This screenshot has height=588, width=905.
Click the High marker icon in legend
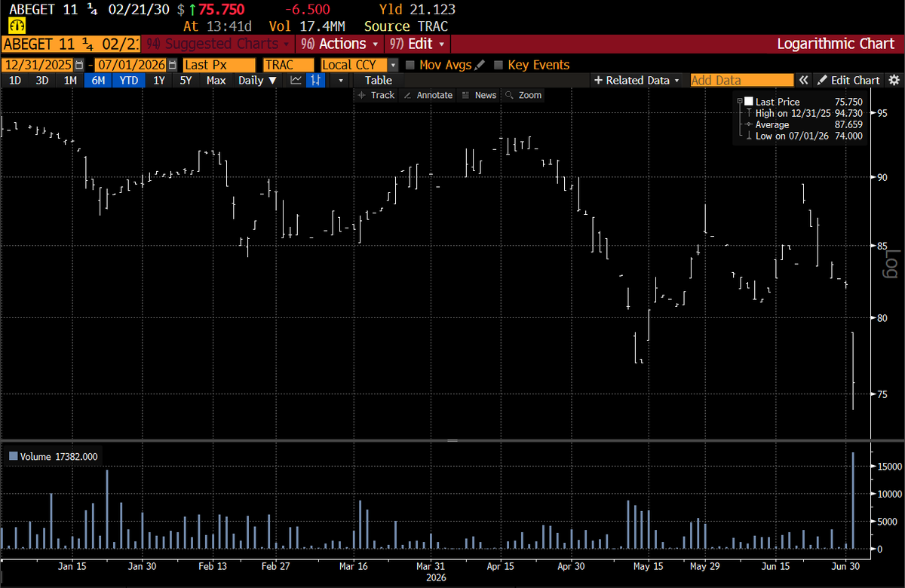749,113
